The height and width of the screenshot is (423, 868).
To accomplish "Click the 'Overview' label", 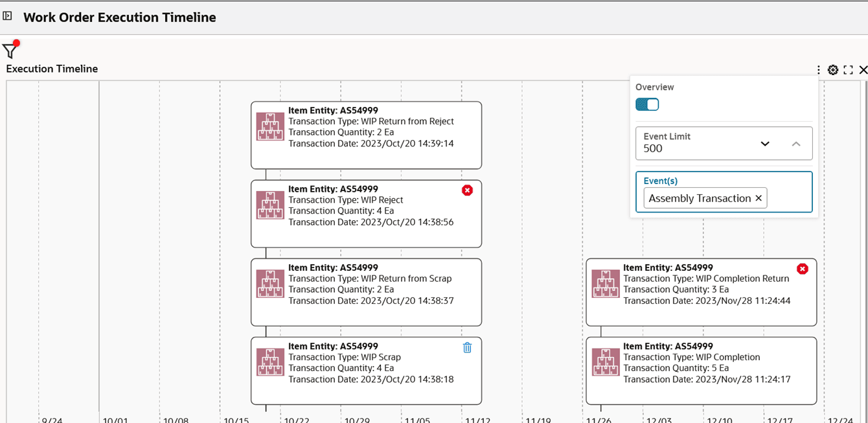I will [x=654, y=87].
